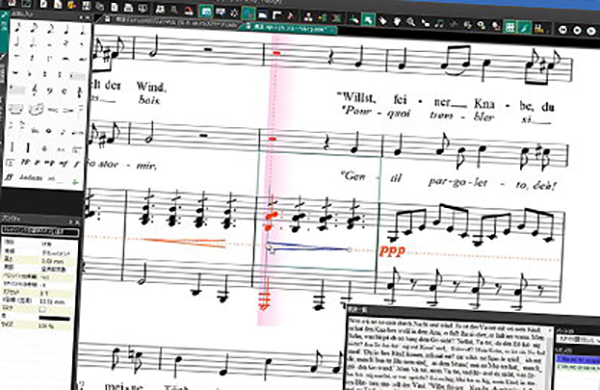Select the mf dynamic in the palette
Viewport: 600px width, 390px height.
tap(63, 164)
